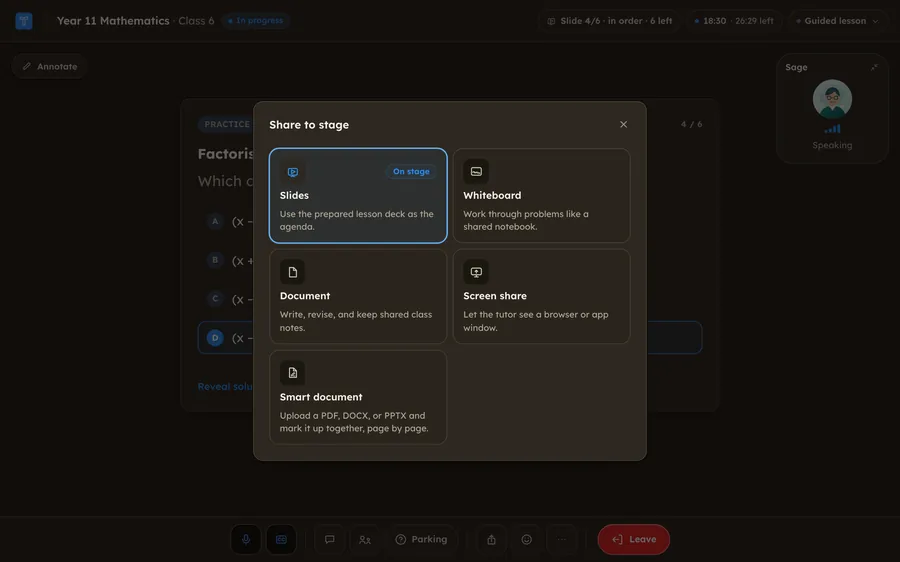Click the Whiteboard icon
The image size is (900, 562).
pos(476,172)
